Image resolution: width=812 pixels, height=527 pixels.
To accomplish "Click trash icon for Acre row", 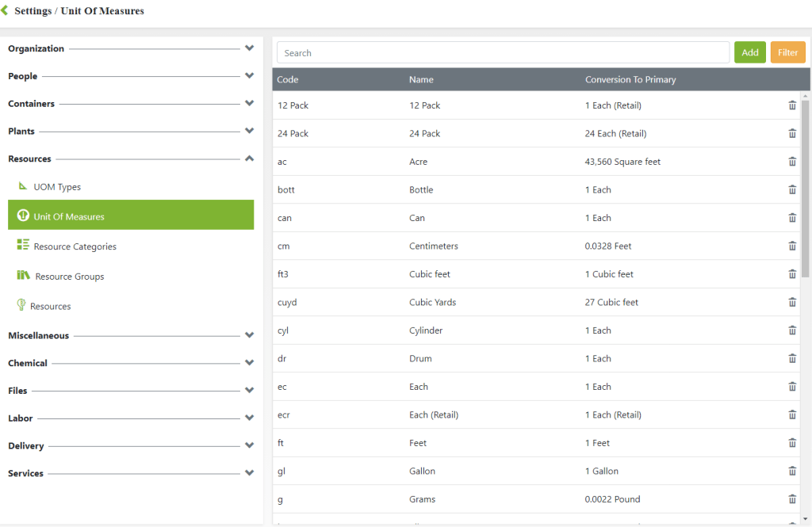I will [x=792, y=162].
